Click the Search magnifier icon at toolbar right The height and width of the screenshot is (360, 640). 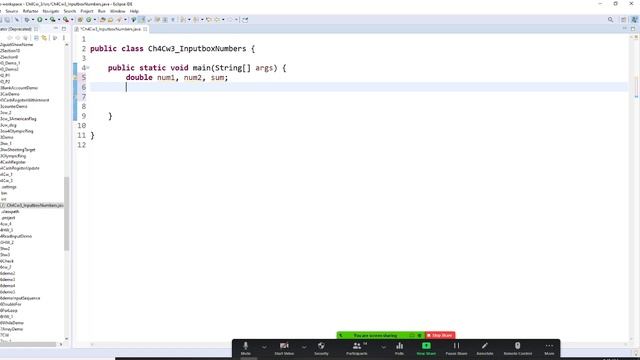tap(611, 20)
